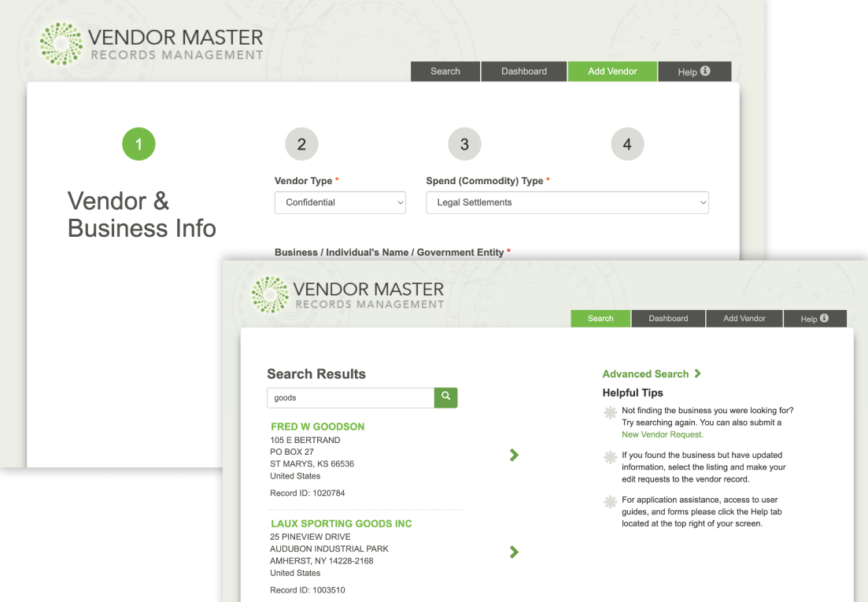Screen dimensions: 868x602
Task: Open the Help tab in the back window
Action: 694,72
